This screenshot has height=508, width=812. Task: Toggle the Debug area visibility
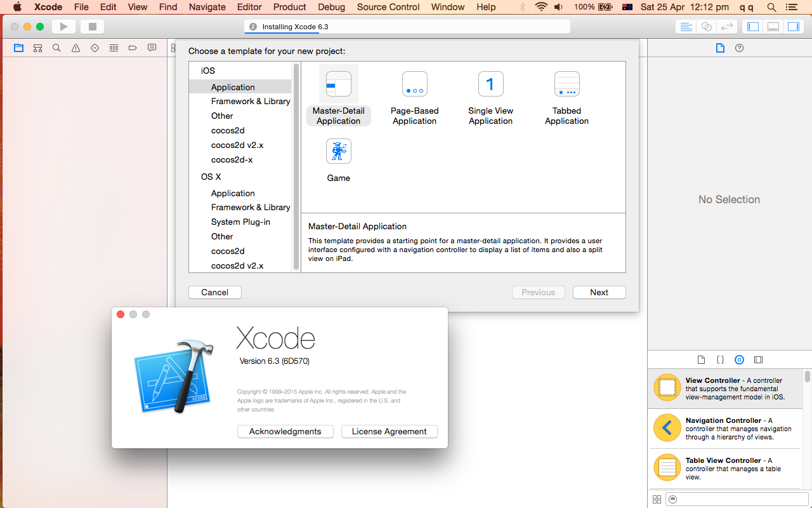click(773, 27)
